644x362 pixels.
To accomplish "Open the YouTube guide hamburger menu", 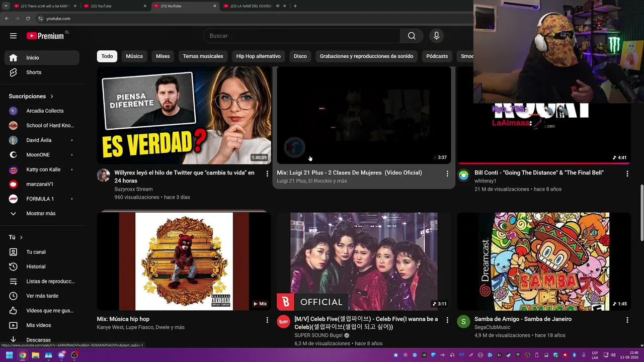I will [13, 36].
